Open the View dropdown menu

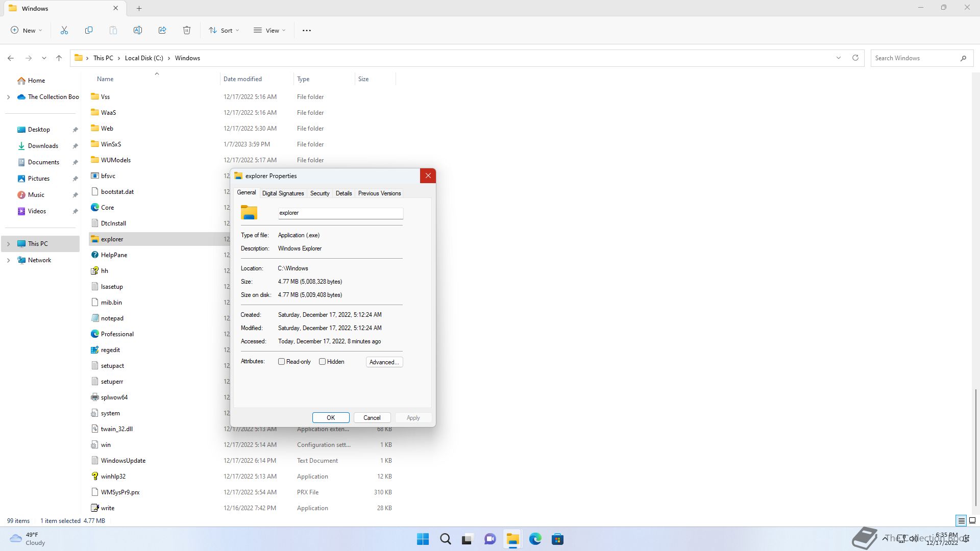point(269,31)
